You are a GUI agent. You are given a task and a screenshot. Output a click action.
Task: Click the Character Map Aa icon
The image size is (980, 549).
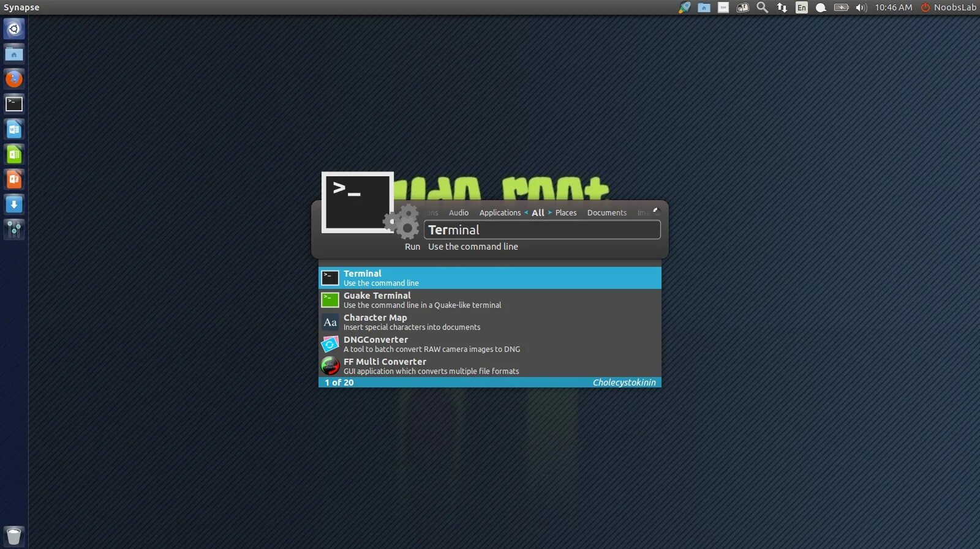330,322
